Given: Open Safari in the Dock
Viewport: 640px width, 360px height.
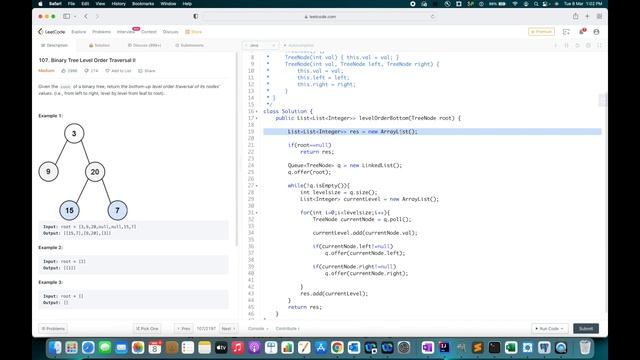Looking at the screenshot, I should tap(88, 347).
